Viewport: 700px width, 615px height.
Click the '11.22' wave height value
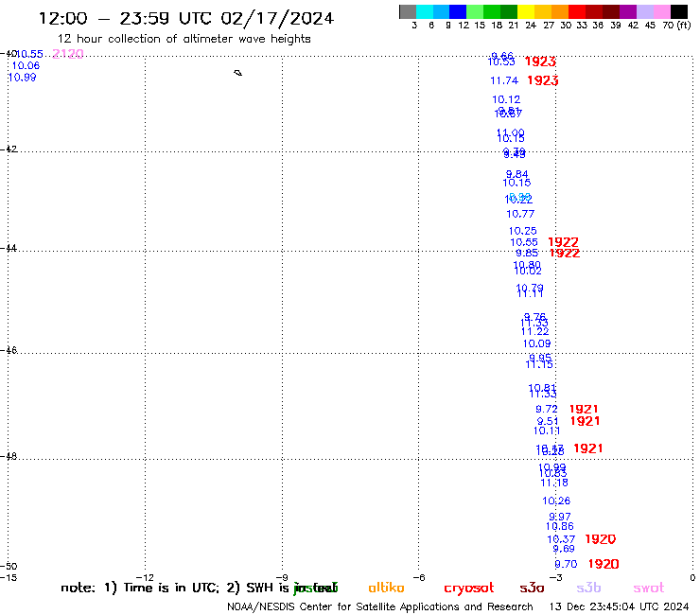point(534,331)
